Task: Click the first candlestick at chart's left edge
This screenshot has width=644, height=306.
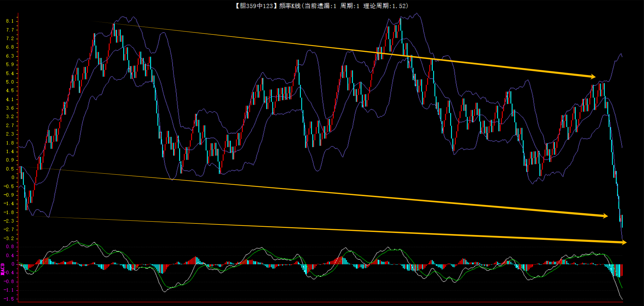Action: pos(21,172)
